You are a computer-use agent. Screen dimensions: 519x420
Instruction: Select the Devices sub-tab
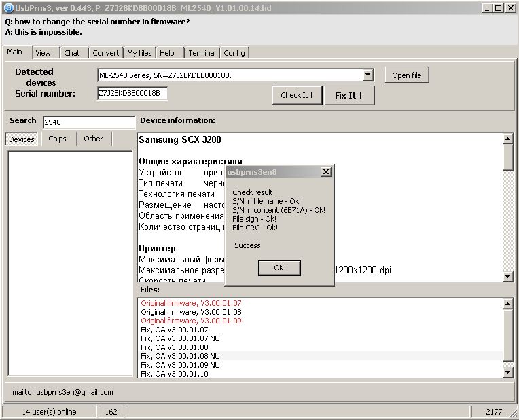click(x=22, y=139)
